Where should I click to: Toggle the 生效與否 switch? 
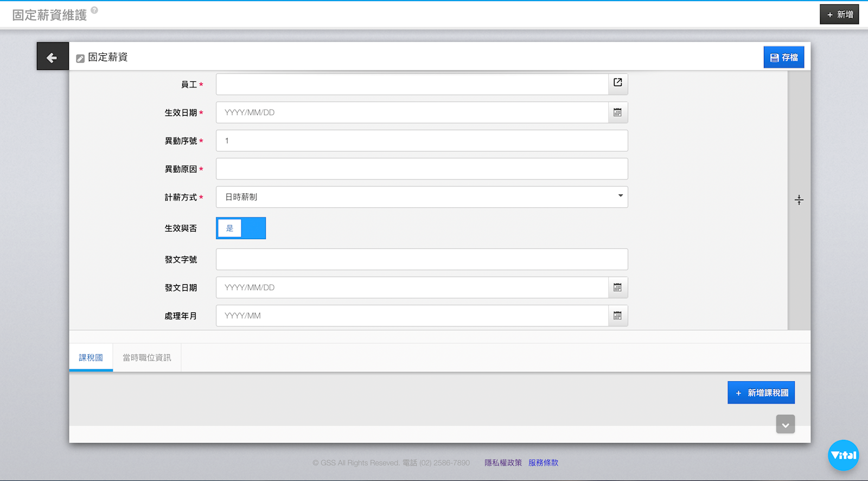click(x=241, y=228)
